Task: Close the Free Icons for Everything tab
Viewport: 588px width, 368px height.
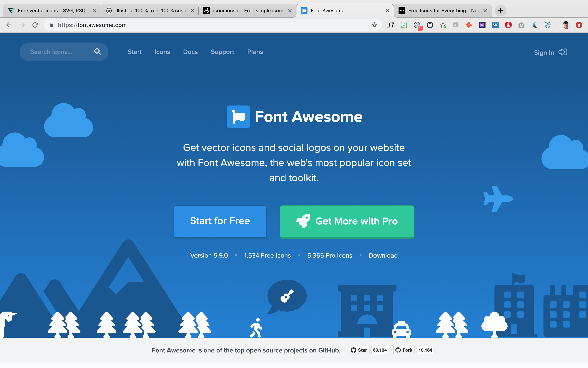Action: 485,11
